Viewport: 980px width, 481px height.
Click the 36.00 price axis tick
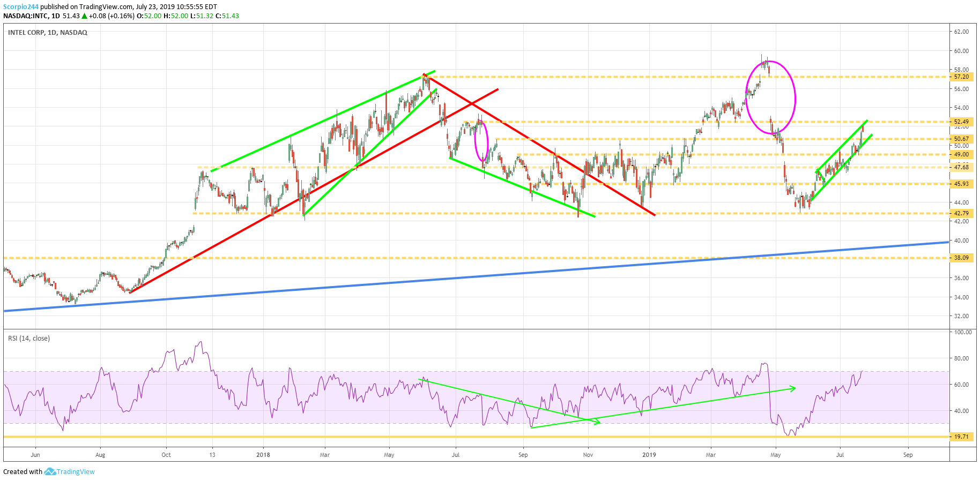tap(961, 278)
